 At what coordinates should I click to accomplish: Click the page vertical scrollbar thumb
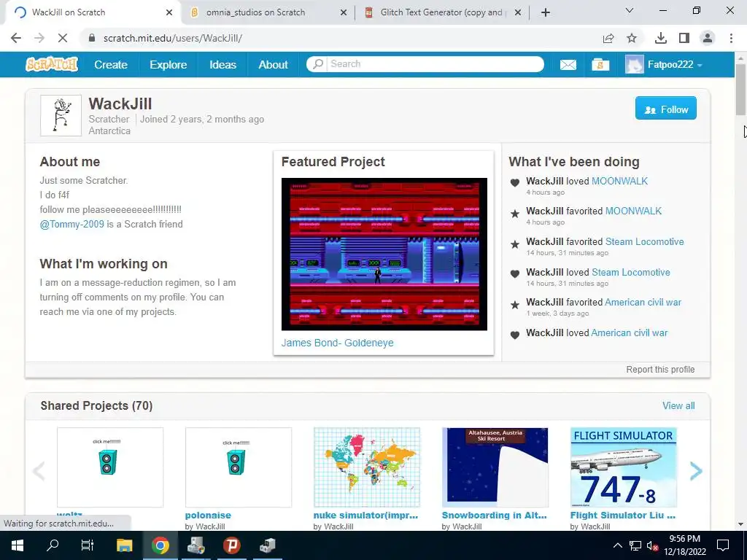point(740,89)
